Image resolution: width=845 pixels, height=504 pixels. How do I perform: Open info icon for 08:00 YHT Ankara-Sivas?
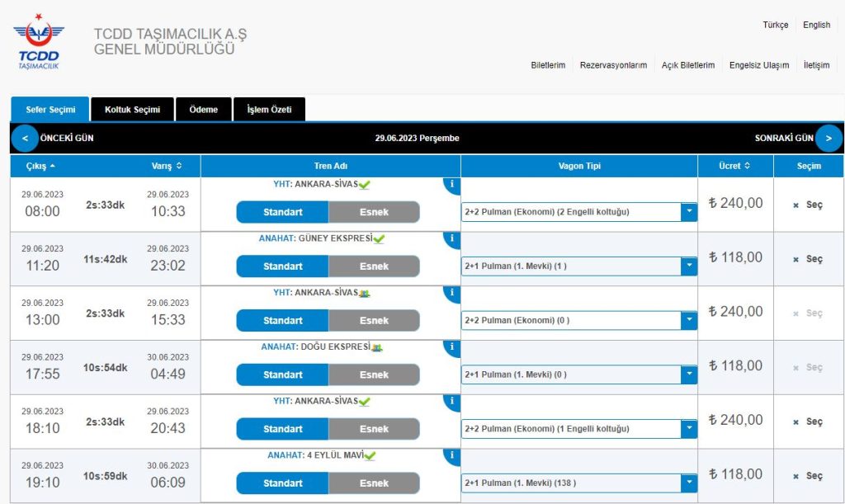[x=452, y=184]
